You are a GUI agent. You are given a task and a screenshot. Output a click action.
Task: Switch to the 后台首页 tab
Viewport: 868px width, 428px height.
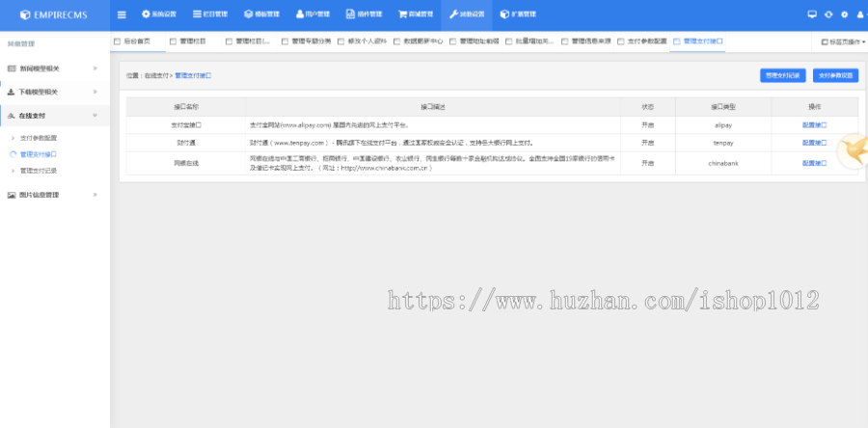click(137, 40)
